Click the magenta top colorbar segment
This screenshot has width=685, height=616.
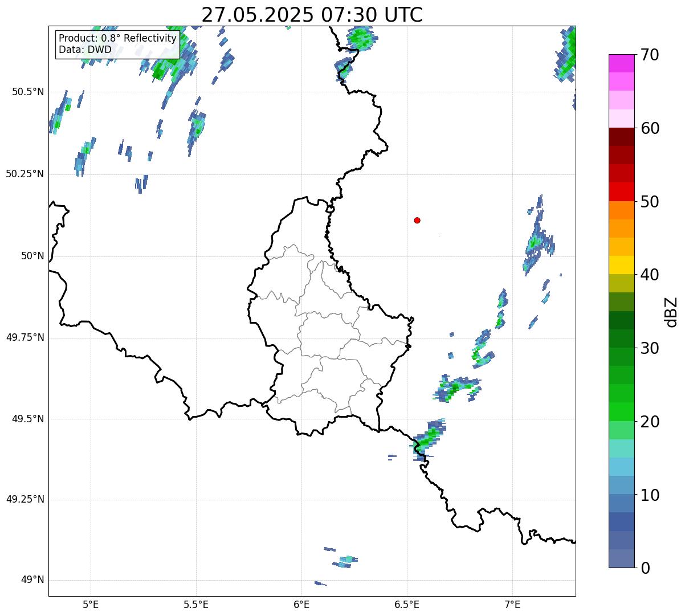click(621, 63)
